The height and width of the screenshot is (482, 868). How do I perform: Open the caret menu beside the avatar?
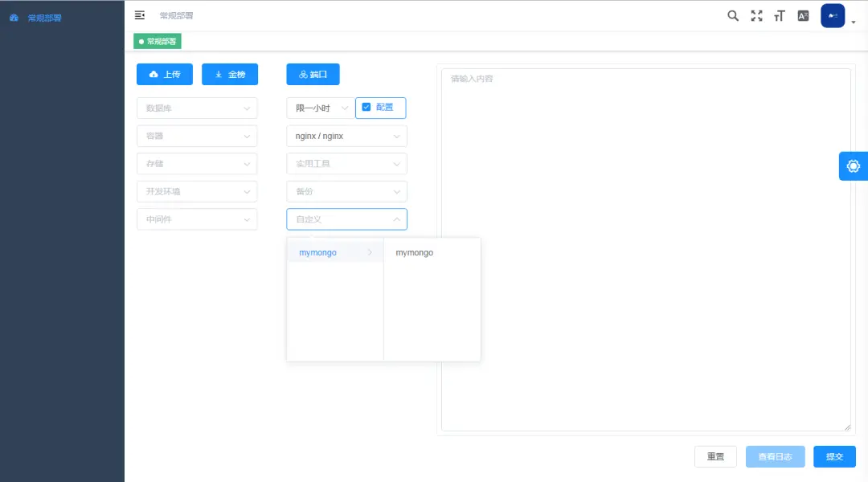[x=853, y=22]
